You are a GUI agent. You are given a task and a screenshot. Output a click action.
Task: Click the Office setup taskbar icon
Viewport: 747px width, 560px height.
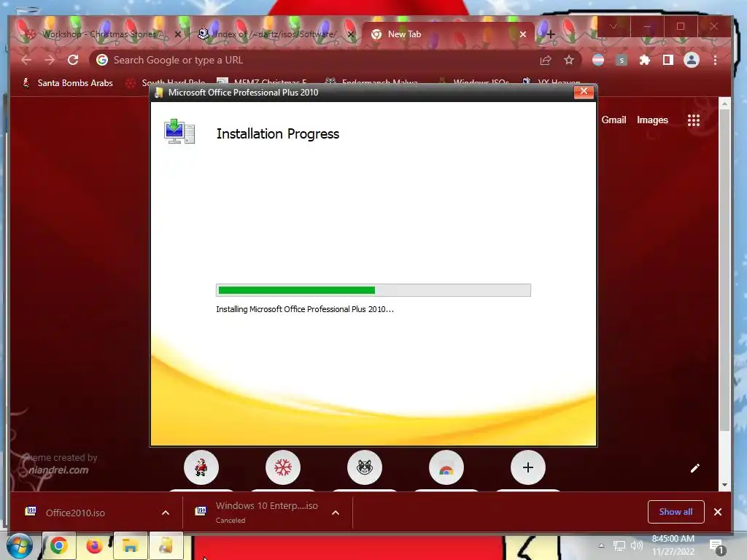coord(166,545)
